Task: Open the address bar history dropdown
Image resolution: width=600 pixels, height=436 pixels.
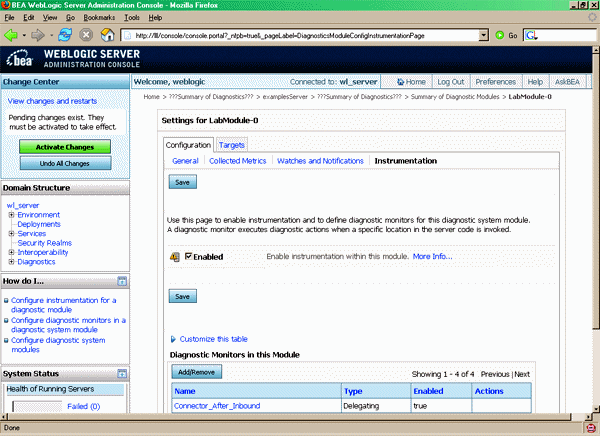Action: 484,36
